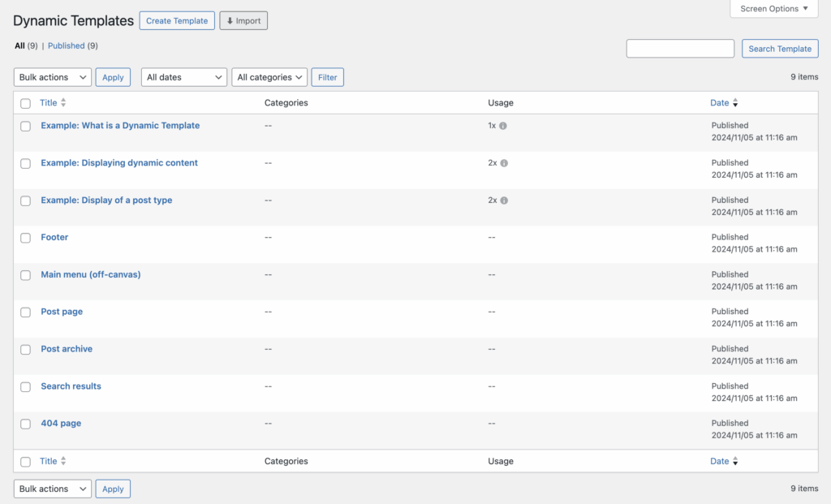Check the 'What is a Dynamic Template' row

[x=25, y=126]
